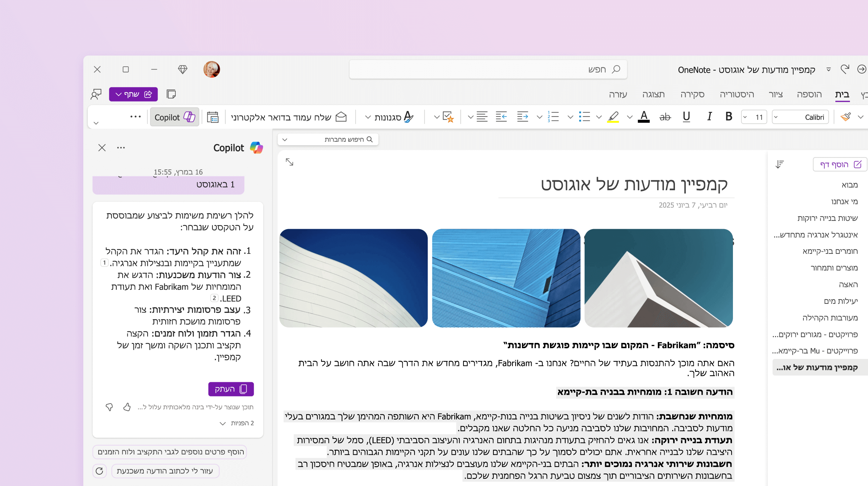
Task: Open the Styles (סגנונות) gallery
Action: 390,117
